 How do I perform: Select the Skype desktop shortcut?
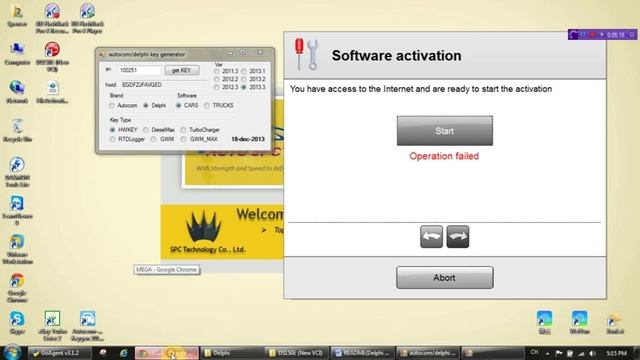(17, 322)
